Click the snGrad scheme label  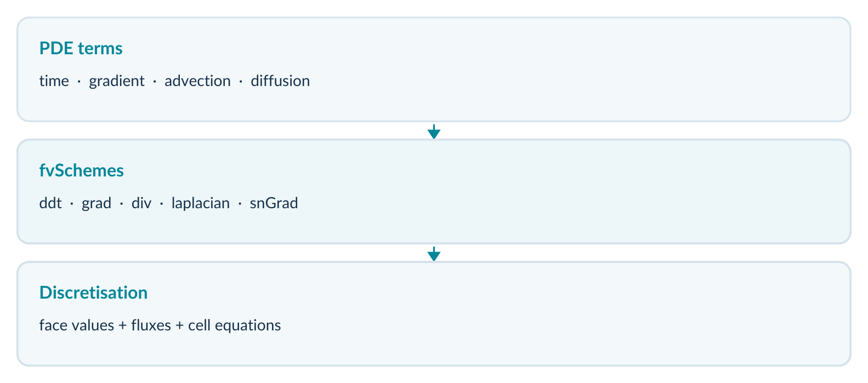tap(274, 203)
